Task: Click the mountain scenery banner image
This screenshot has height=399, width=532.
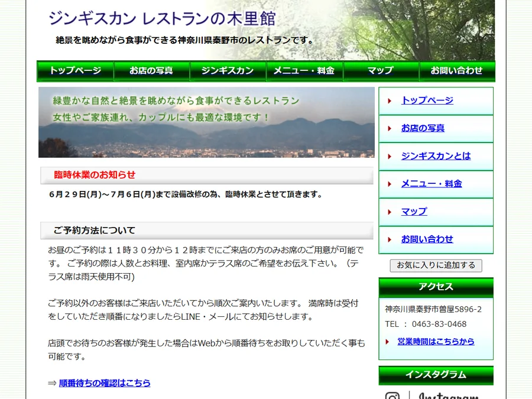Action: [206, 122]
